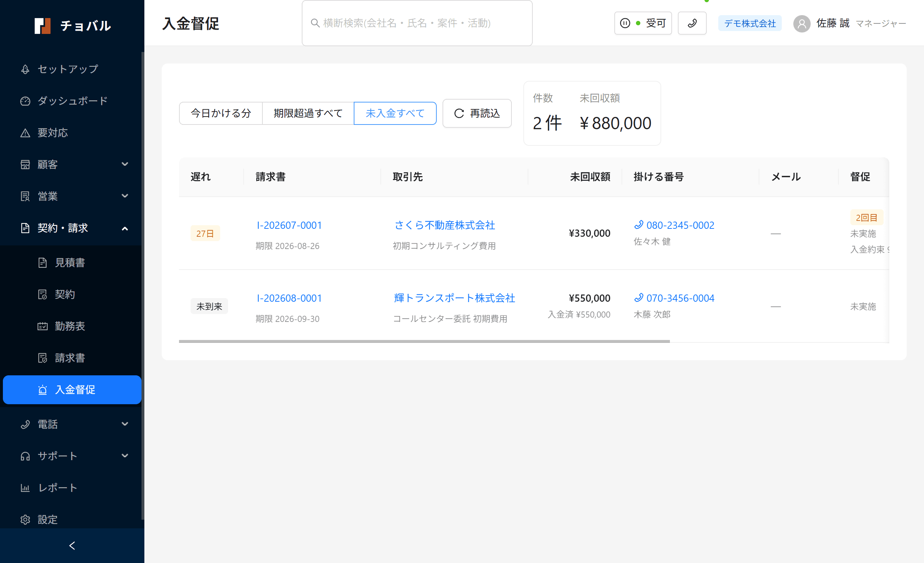Click the 要対応 warning triangle icon
This screenshot has width=924, height=563.
pos(25,133)
